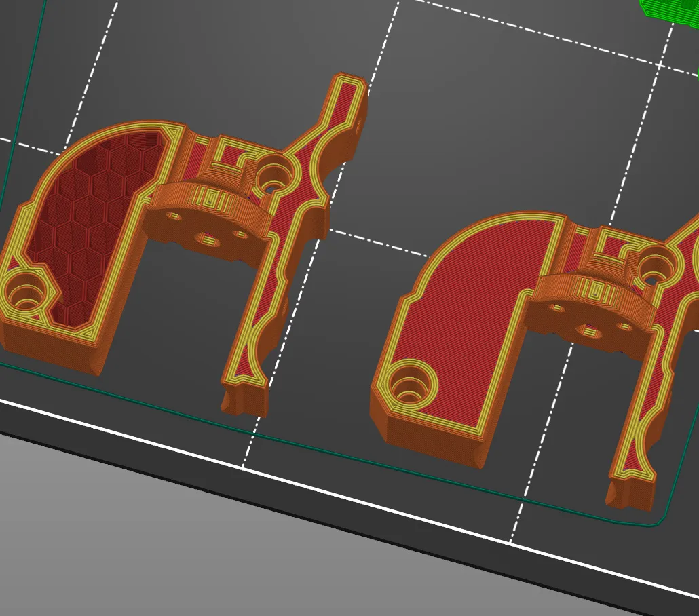
Task: Click the raised motor mount boss, right part
Action: (594, 292)
